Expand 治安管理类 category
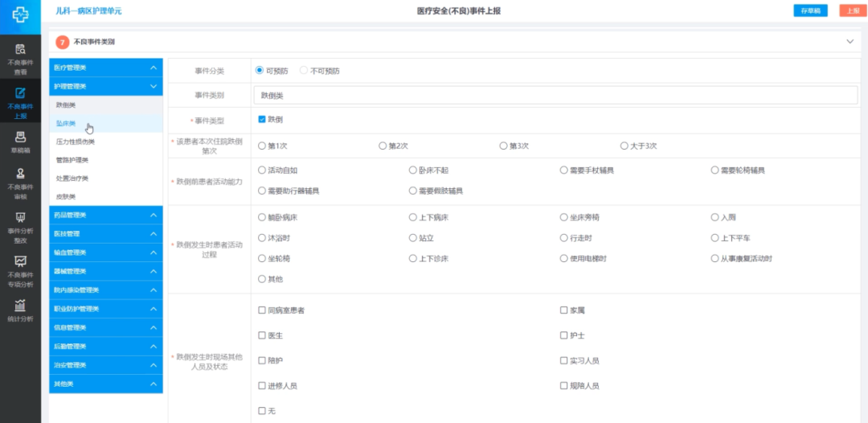The image size is (868, 423). tap(106, 365)
